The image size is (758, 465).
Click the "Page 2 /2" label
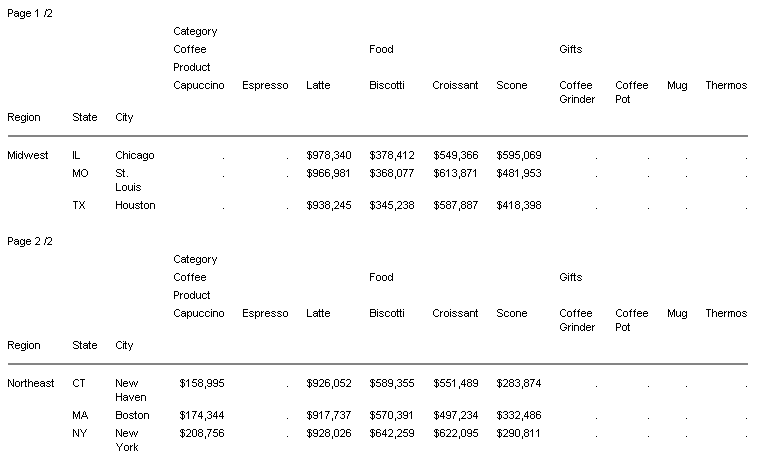[x=30, y=241]
